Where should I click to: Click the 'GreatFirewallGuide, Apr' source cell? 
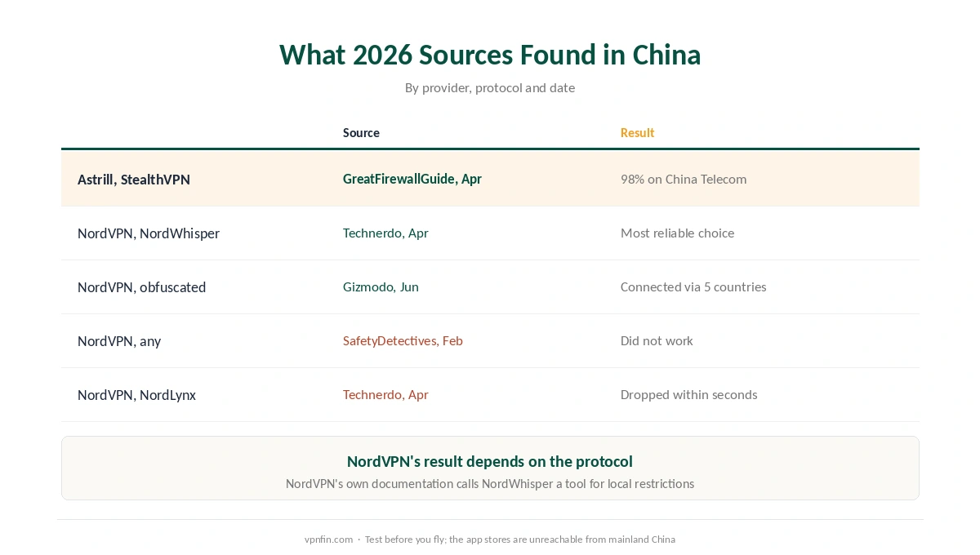[412, 179]
